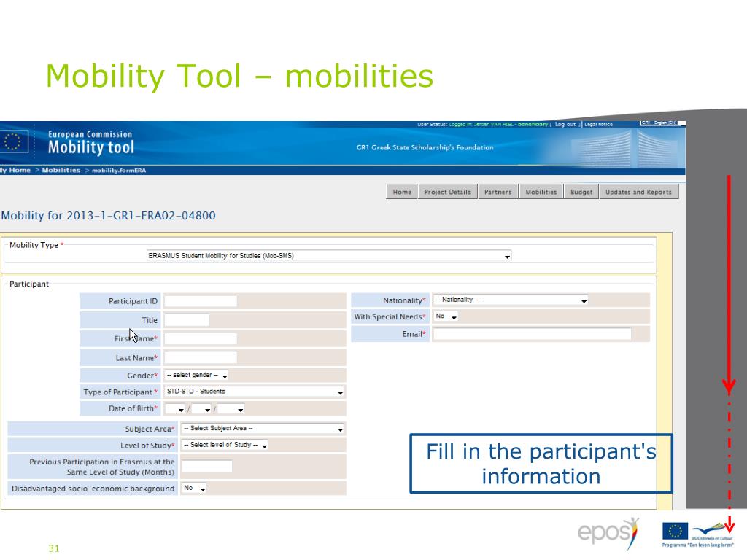Screen dimensions: 747x560
Task: Click the European Commission flag logo
Action: click(x=13, y=141)
